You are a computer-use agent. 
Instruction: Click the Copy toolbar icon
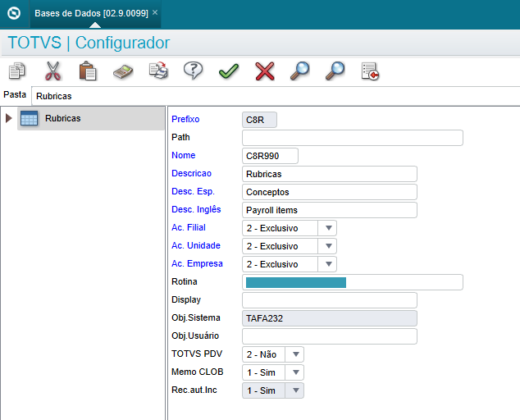[17, 71]
